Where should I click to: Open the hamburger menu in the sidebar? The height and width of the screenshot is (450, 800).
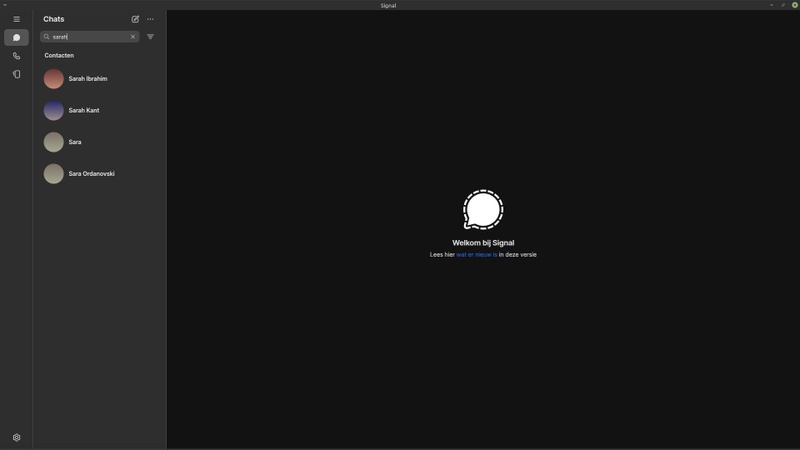pos(16,19)
